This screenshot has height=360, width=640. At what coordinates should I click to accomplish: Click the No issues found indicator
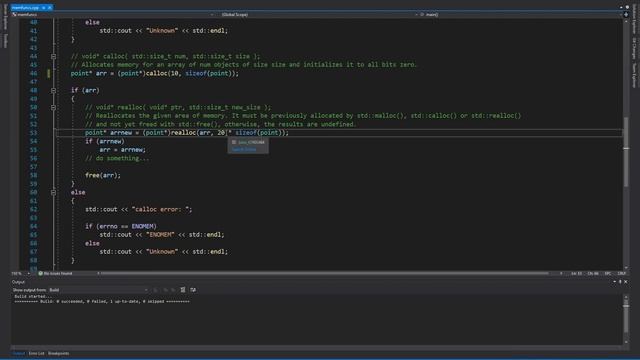(x=55, y=273)
